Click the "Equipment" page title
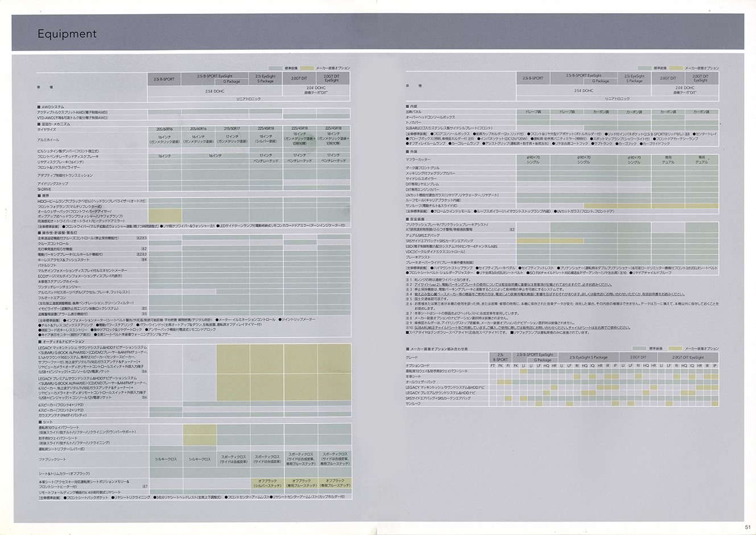The width and height of the screenshot is (756, 535). pyautogui.click(x=67, y=34)
